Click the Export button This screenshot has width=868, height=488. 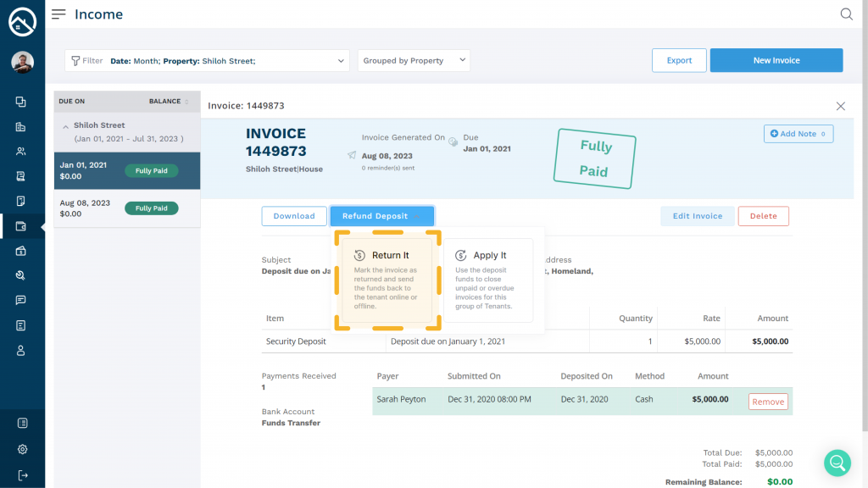679,61
